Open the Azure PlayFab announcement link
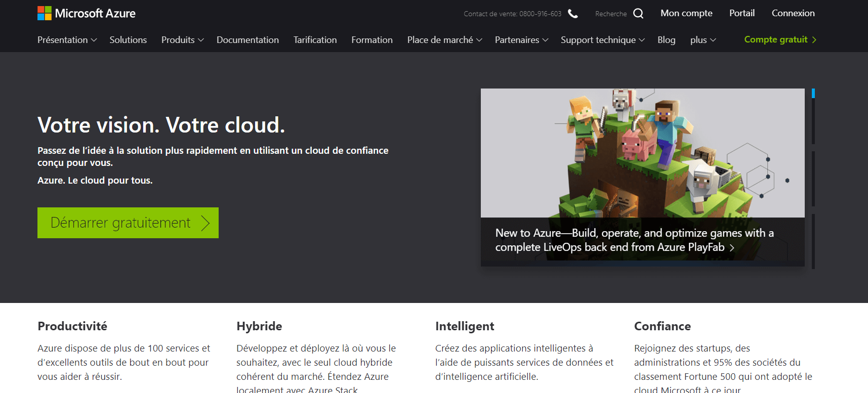868x393 pixels. (x=634, y=240)
